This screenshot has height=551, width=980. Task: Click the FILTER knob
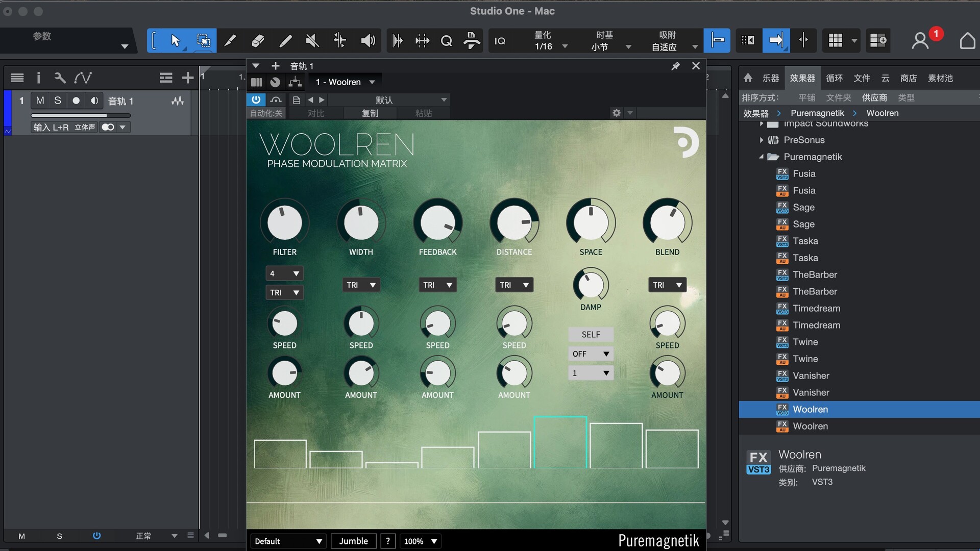[x=284, y=222]
